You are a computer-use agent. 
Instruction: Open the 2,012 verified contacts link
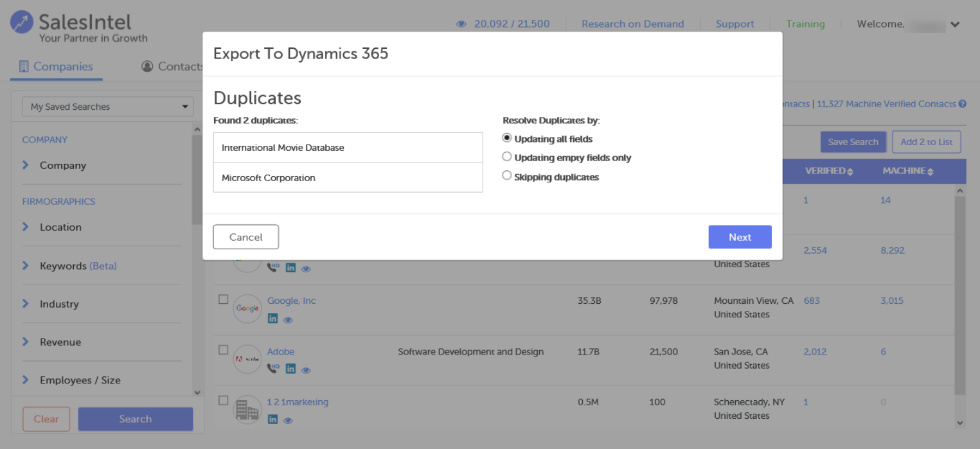pos(815,351)
